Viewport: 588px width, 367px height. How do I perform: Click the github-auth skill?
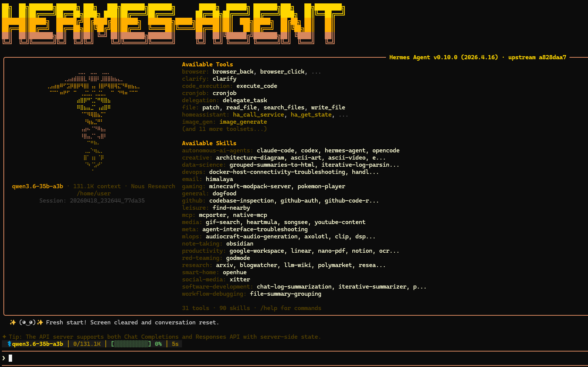coord(299,201)
